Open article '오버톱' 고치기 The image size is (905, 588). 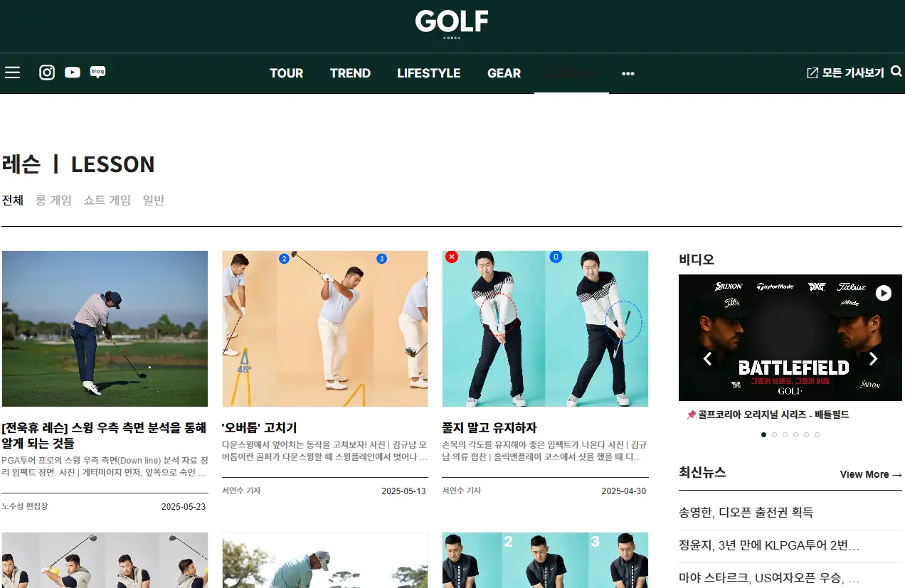(x=260, y=427)
